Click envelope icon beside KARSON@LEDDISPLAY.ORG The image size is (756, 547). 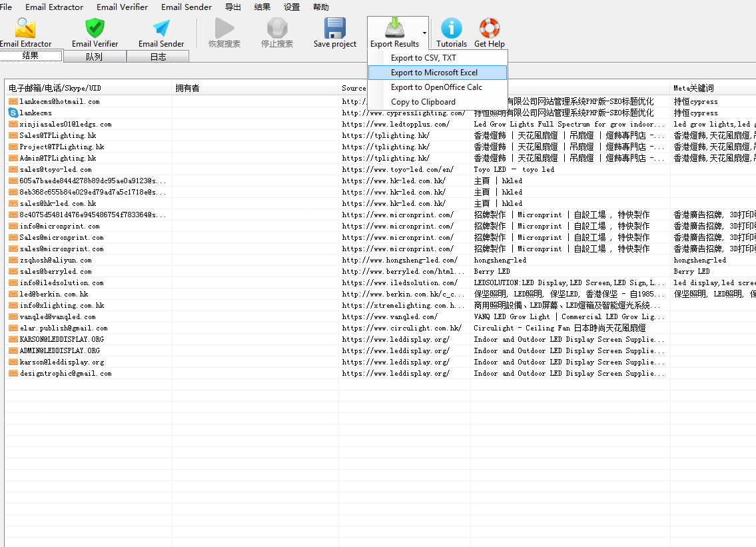point(13,340)
